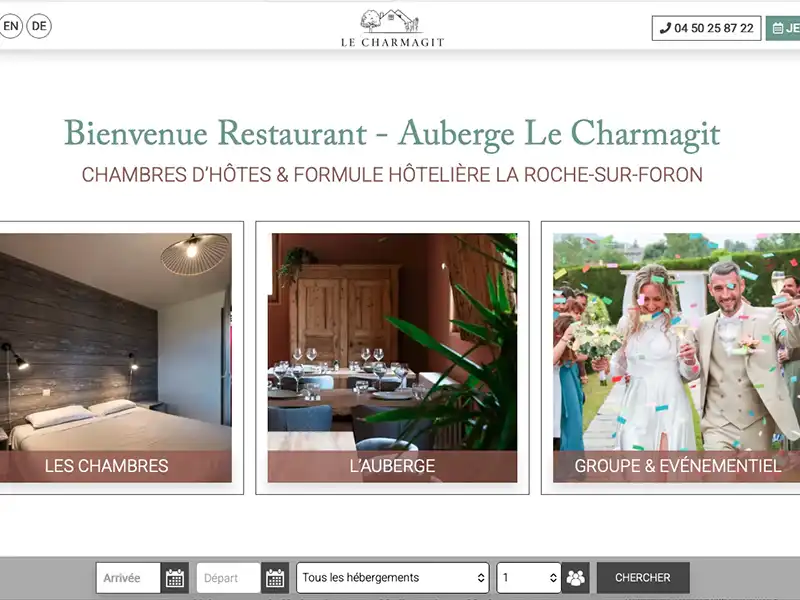
Task: Switch language to EN
Action: (11, 26)
